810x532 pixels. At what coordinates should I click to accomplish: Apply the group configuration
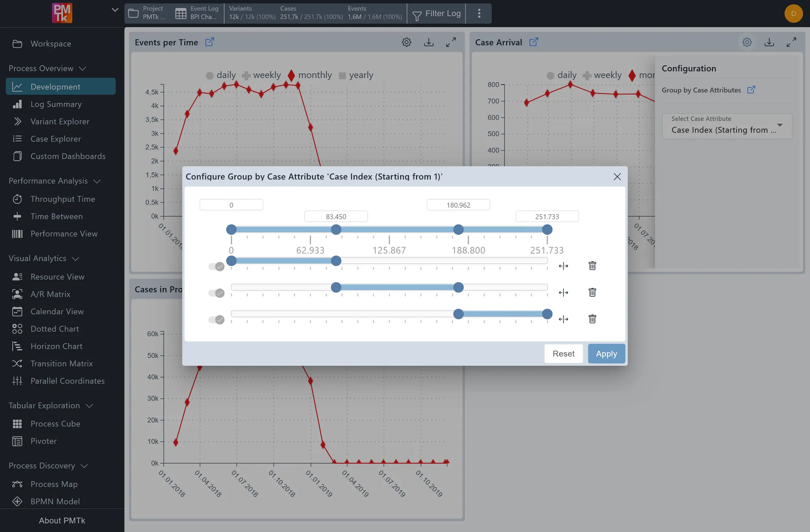point(606,353)
